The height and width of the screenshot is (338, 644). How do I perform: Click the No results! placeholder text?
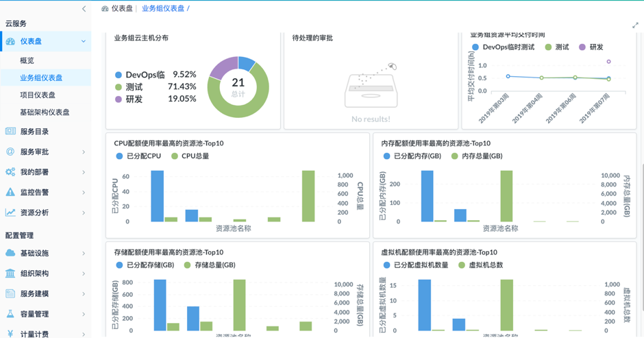click(371, 119)
